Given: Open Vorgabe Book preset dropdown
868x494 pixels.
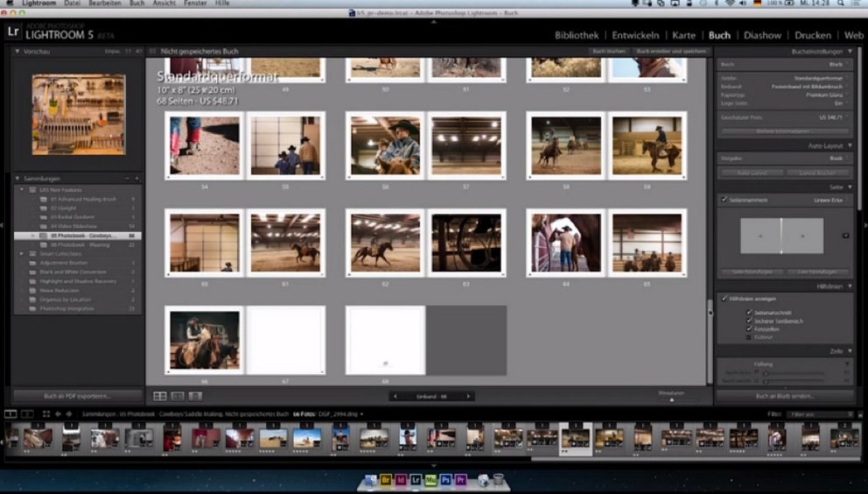Looking at the screenshot, I should click(x=837, y=158).
